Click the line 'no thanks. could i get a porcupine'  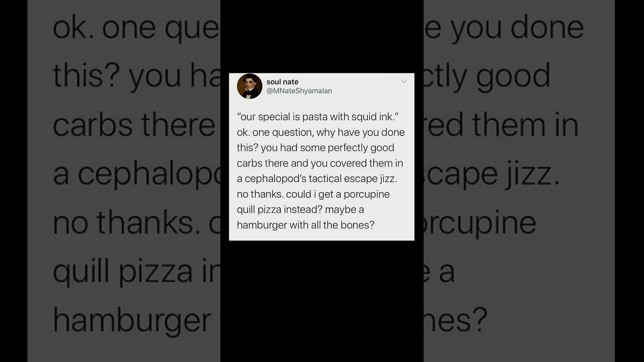pyautogui.click(x=313, y=194)
